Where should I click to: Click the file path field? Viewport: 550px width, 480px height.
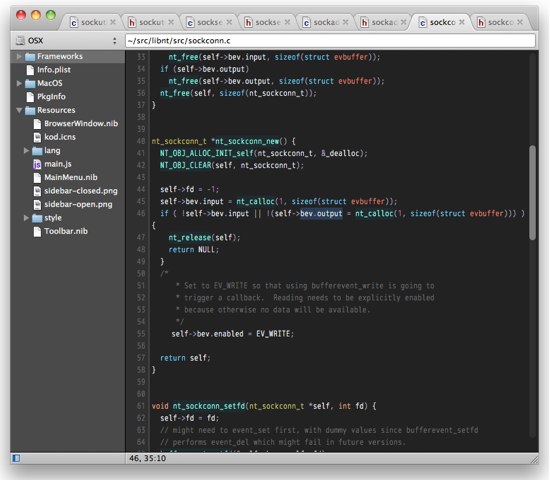point(330,41)
